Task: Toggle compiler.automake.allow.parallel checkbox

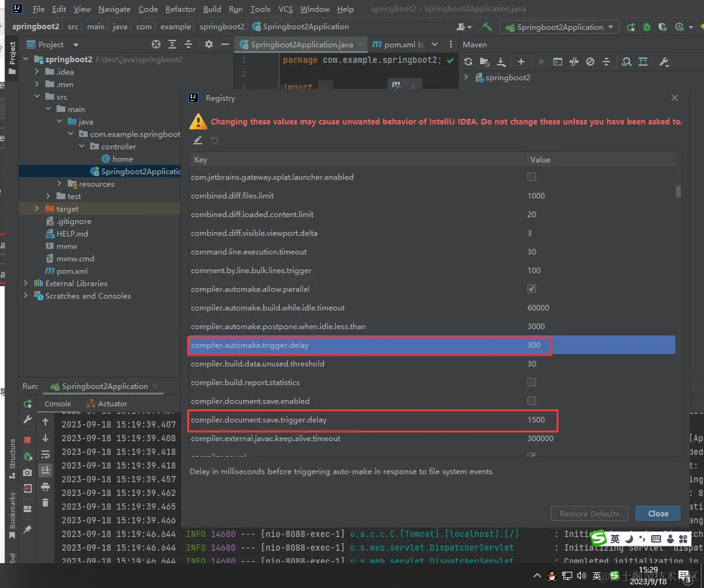Action: pos(531,289)
